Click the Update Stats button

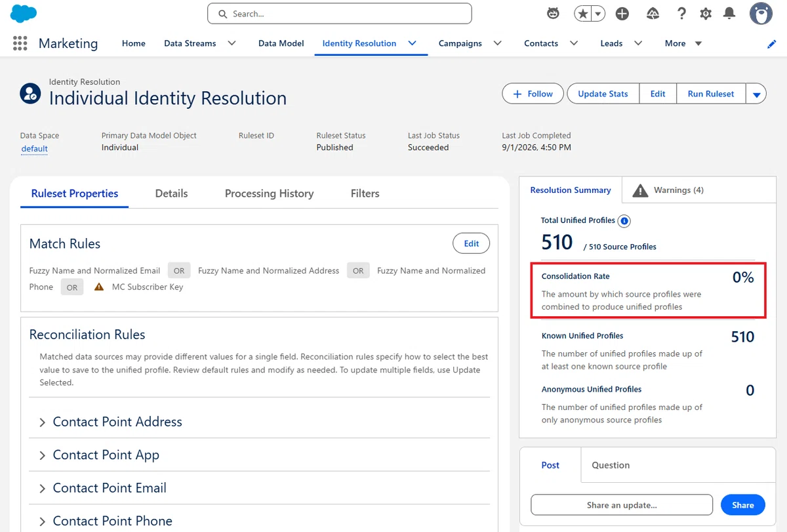click(x=603, y=94)
